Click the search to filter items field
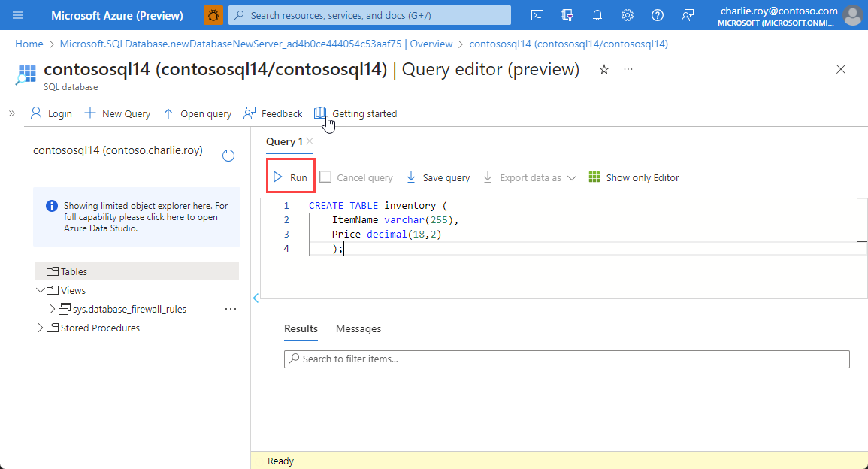 tap(567, 359)
